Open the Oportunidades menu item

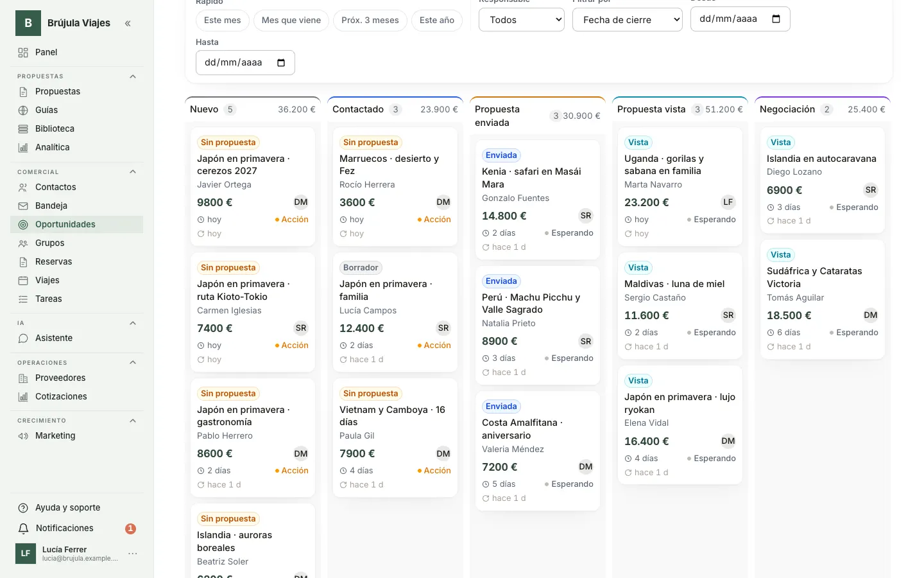pos(77,225)
